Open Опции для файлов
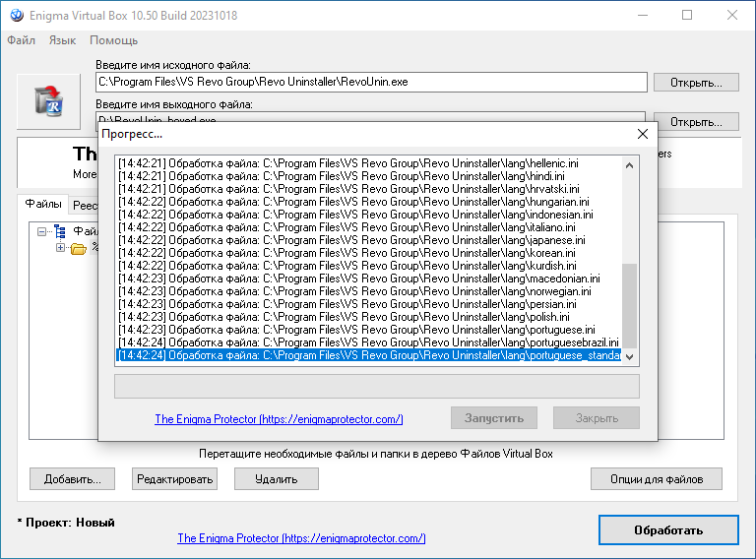 657,479
